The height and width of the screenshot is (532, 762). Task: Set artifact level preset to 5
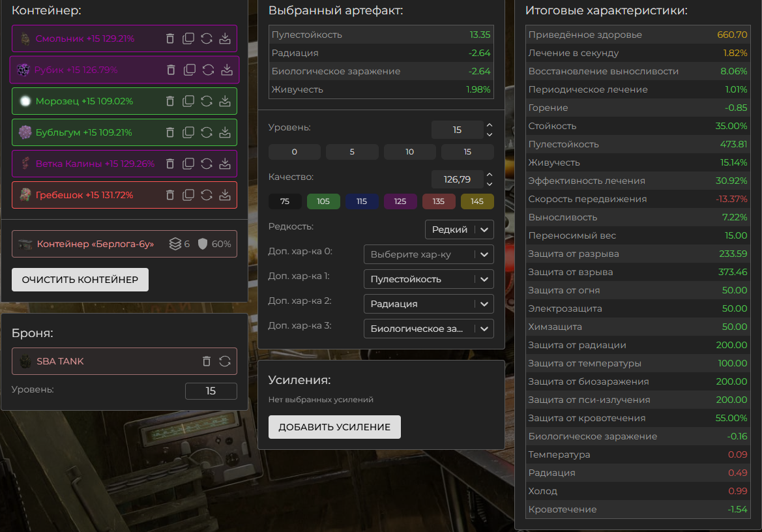(352, 152)
